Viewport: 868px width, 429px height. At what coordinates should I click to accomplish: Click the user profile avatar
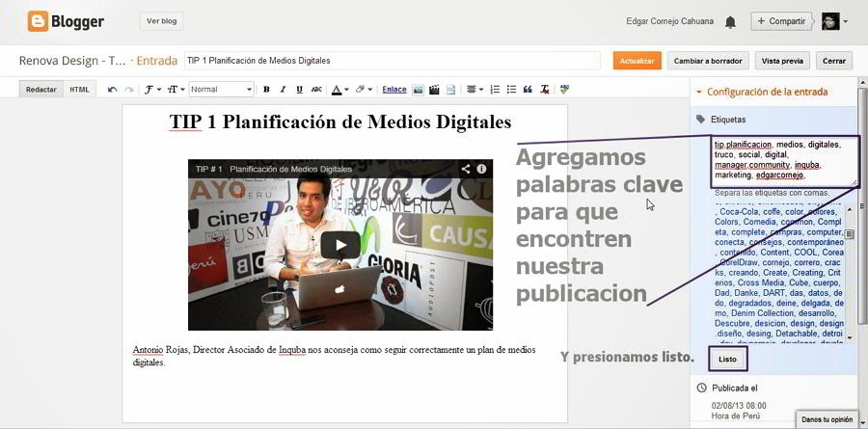[830, 21]
